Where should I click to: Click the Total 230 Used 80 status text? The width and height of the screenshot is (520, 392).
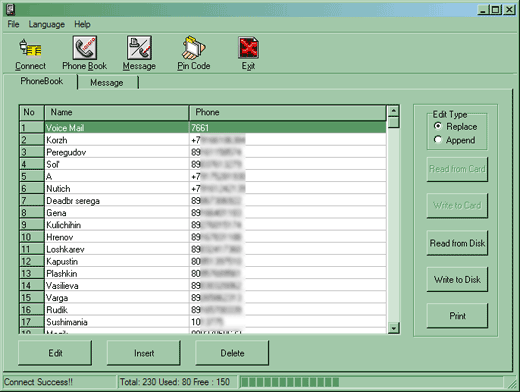(x=175, y=382)
